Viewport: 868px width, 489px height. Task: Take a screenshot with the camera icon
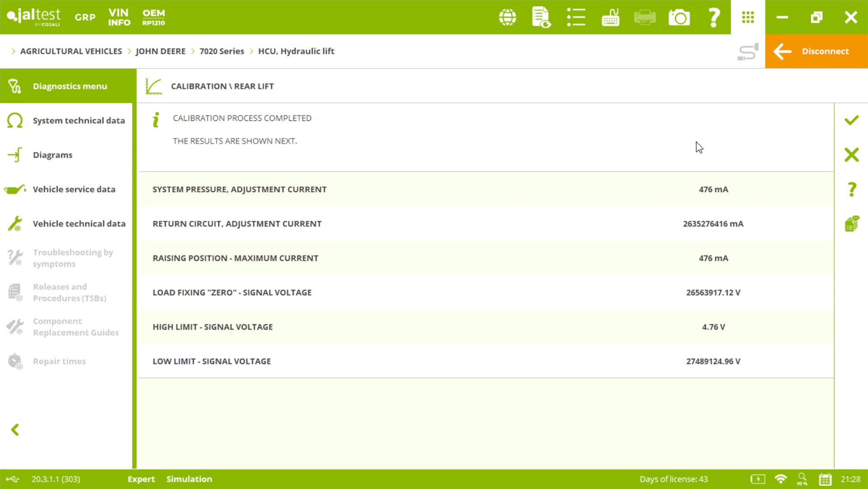(x=679, y=17)
